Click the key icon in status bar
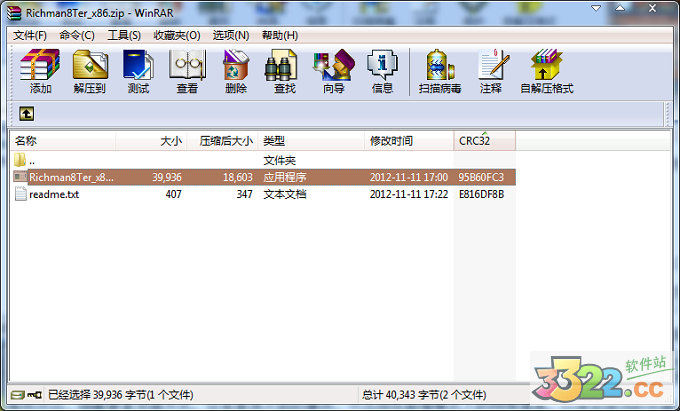Image resolution: width=680 pixels, height=411 pixels. 34,395
